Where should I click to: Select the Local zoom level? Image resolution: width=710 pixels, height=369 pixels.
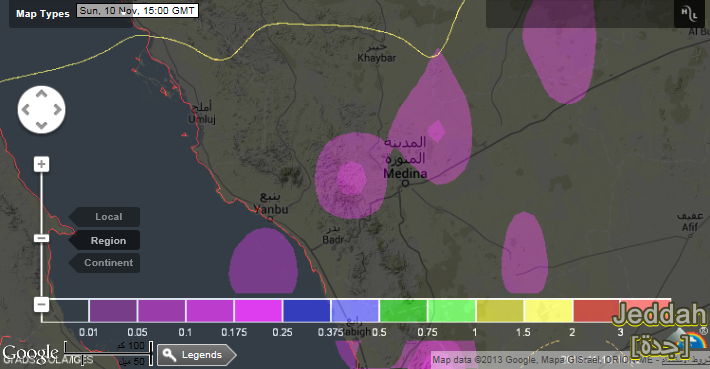(108, 216)
